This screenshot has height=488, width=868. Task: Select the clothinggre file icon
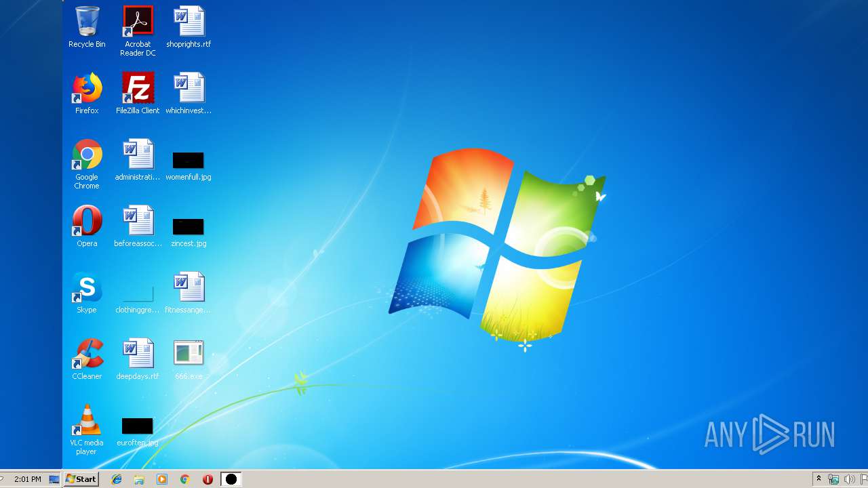138,299
